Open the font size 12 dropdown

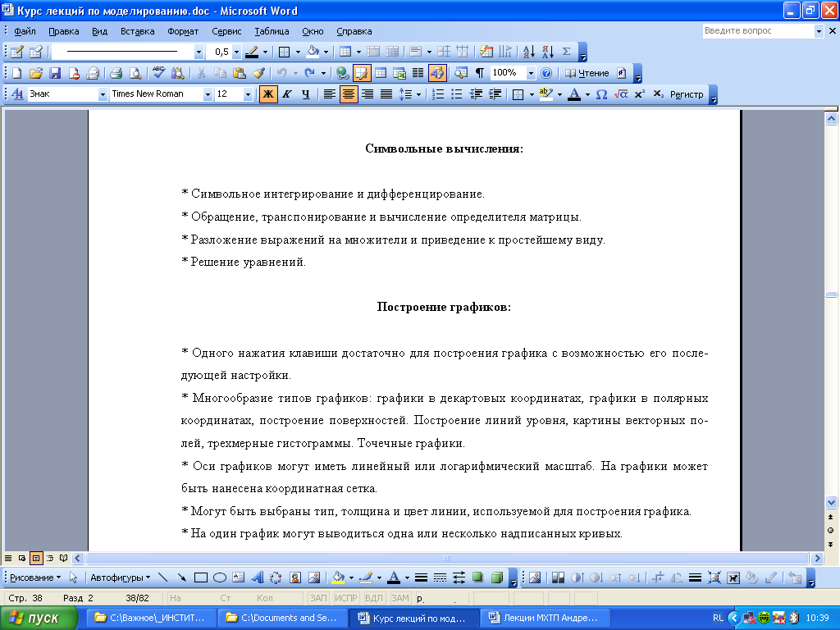[x=248, y=94]
